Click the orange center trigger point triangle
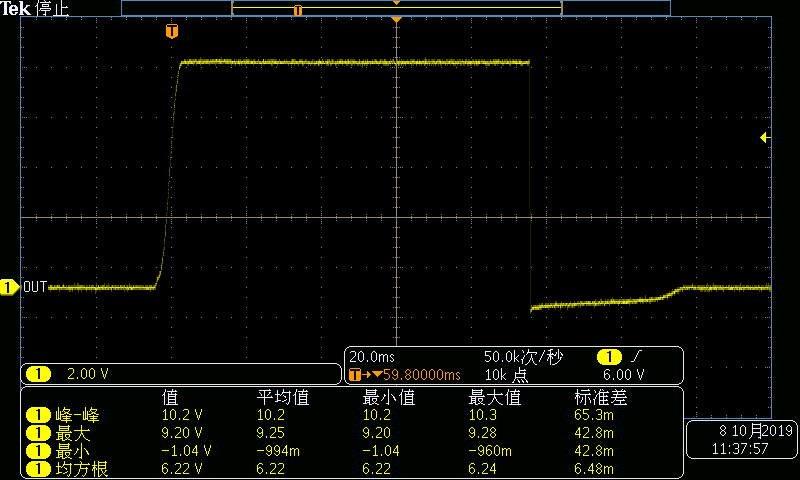Image resolution: width=800 pixels, height=480 pixels. point(396,19)
